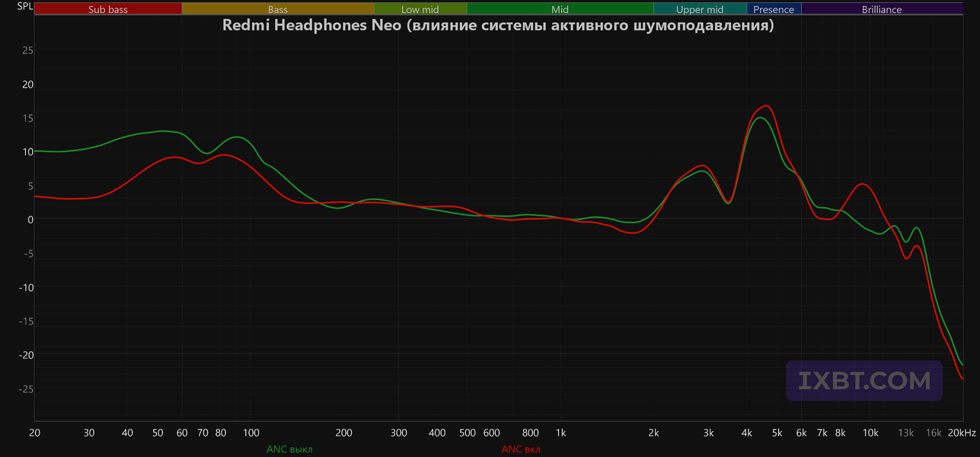Screen dimensions: 980x457
Task: Click the 500 frequency axis label
Action: point(467,433)
